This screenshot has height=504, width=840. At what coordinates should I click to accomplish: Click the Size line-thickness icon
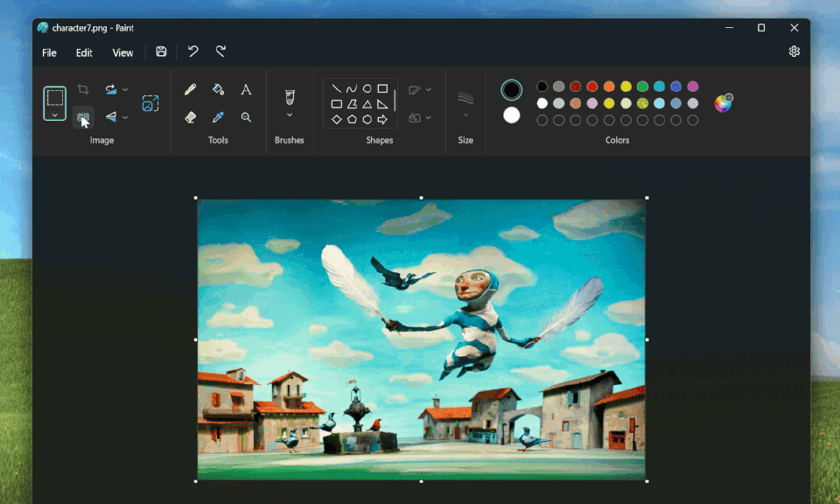tap(465, 97)
